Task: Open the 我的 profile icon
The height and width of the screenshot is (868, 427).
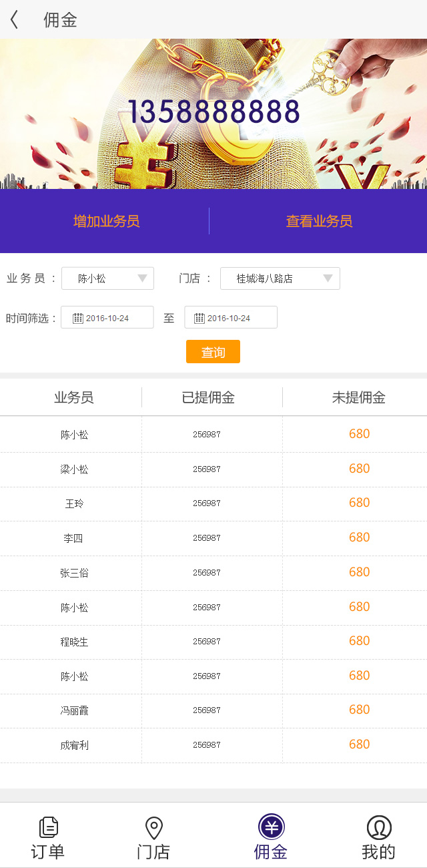Action: (378, 827)
